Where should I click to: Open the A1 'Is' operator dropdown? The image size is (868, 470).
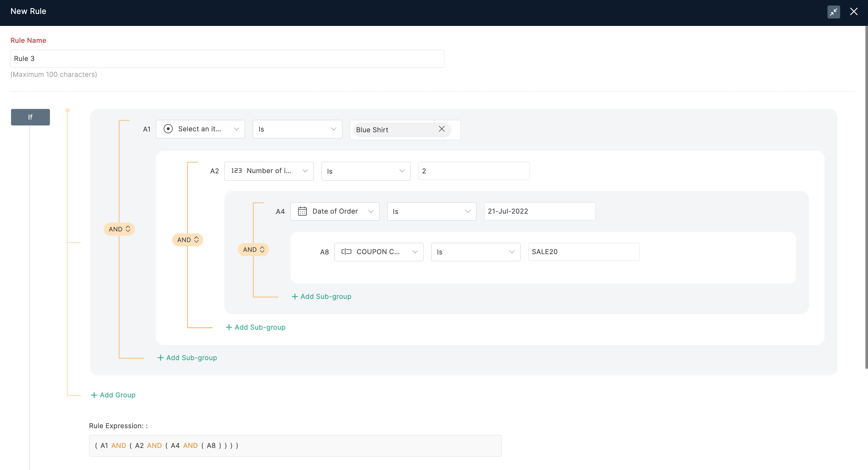tap(297, 129)
